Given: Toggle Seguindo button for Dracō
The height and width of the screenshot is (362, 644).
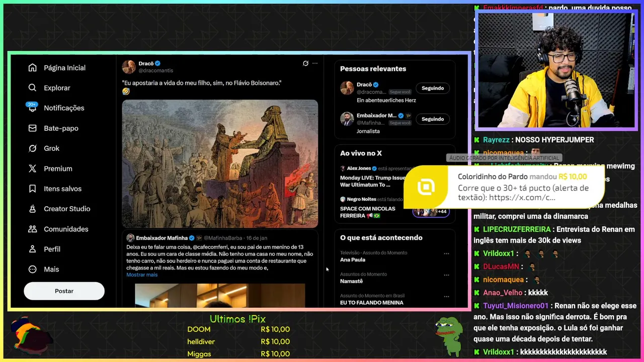Looking at the screenshot, I should coord(433,88).
